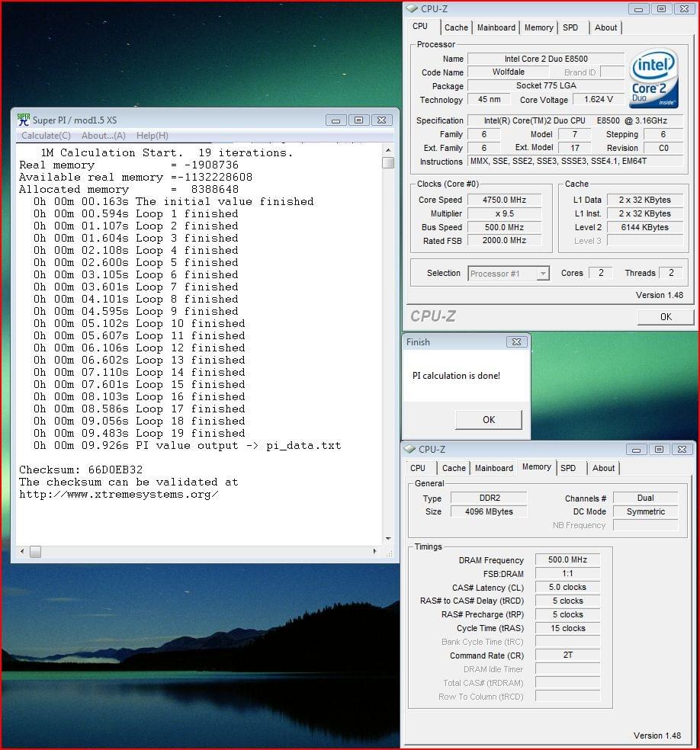Click the Super PI app icon in title bar
The height and width of the screenshot is (750, 700).
[22, 120]
